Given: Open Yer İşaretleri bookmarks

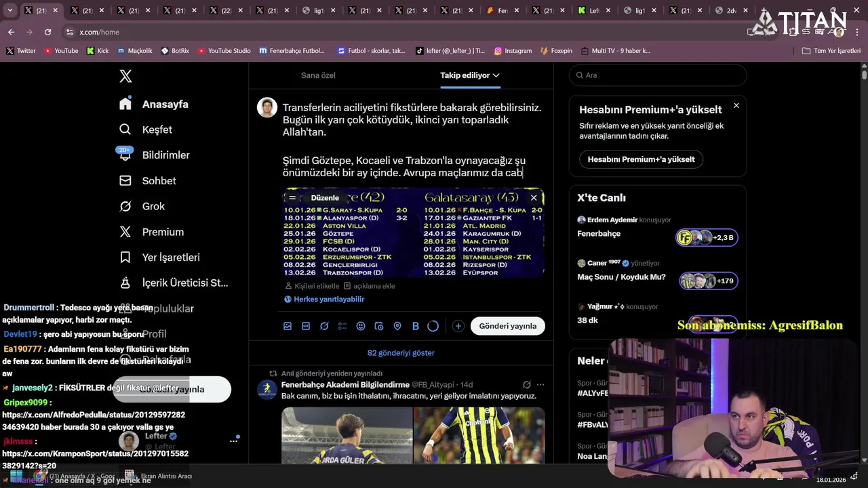Looking at the screenshot, I should 159,258.
